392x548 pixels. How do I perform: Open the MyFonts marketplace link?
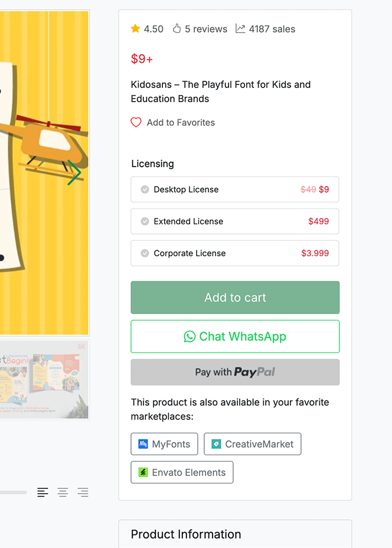point(164,444)
